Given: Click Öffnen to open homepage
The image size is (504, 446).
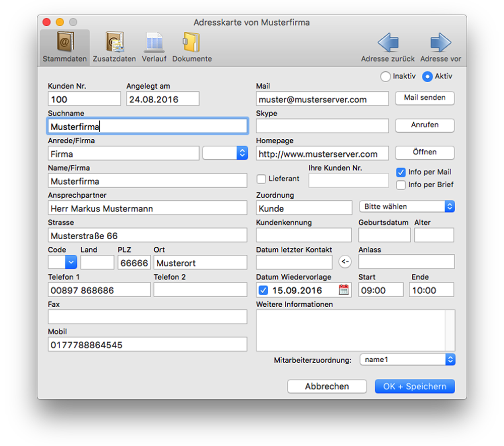Looking at the screenshot, I should pyautogui.click(x=424, y=152).
